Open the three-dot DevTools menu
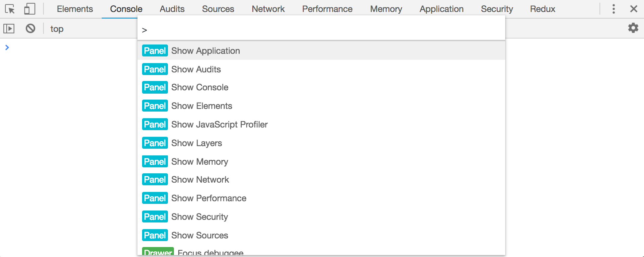This screenshot has width=644, height=257. coord(614,9)
